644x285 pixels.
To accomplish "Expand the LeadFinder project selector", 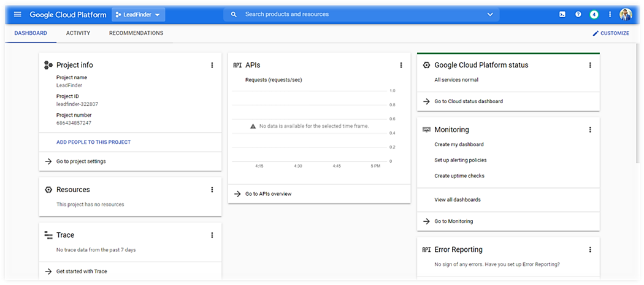I will click(x=138, y=14).
